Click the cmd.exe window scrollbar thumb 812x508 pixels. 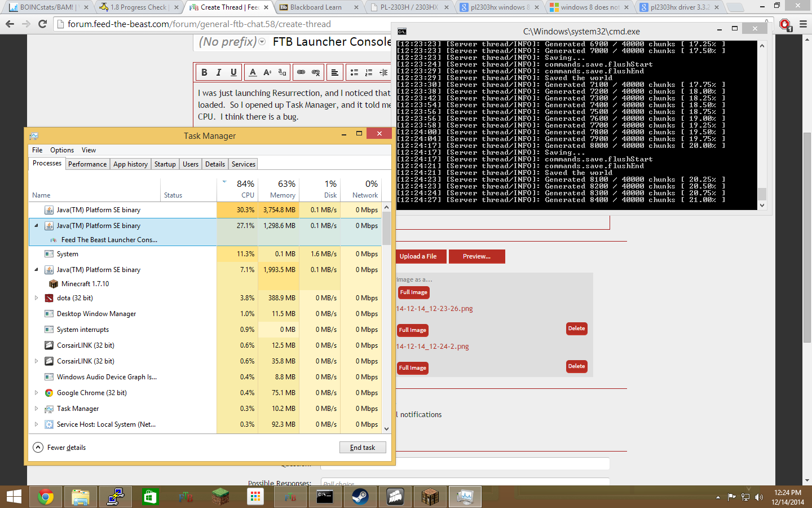click(x=762, y=194)
